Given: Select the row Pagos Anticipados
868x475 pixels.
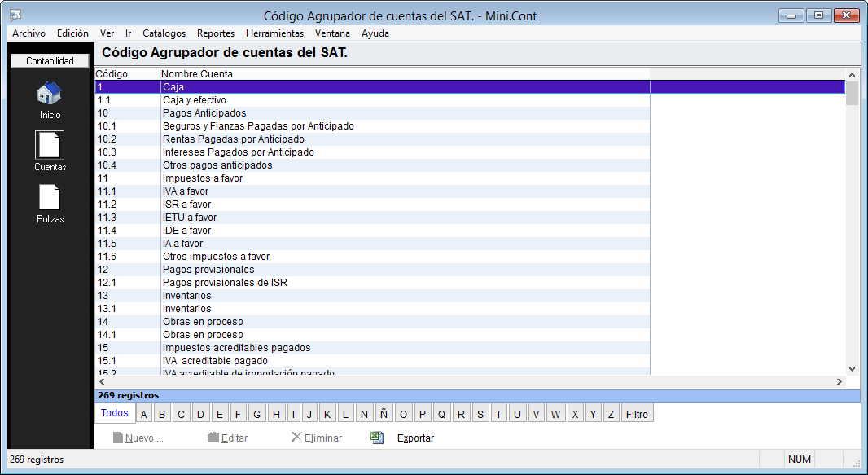Looking at the screenshot, I should pyautogui.click(x=373, y=113).
